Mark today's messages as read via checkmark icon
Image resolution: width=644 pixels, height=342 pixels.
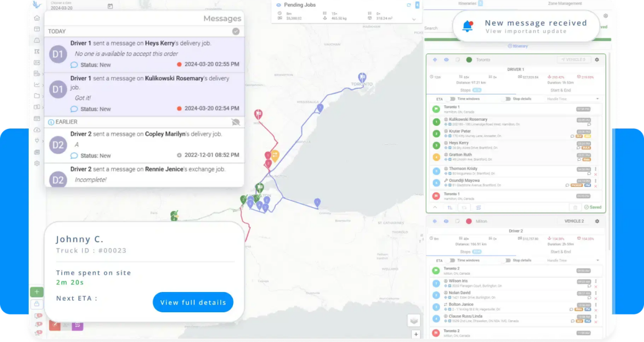pyautogui.click(x=236, y=31)
